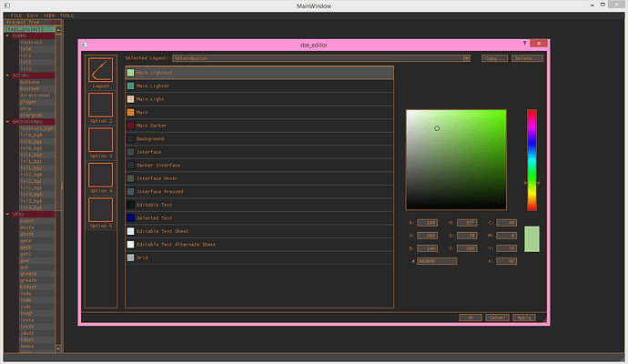Click the K black value field
This screenshot has height=364, width=628.
click(x=507, y=261)
